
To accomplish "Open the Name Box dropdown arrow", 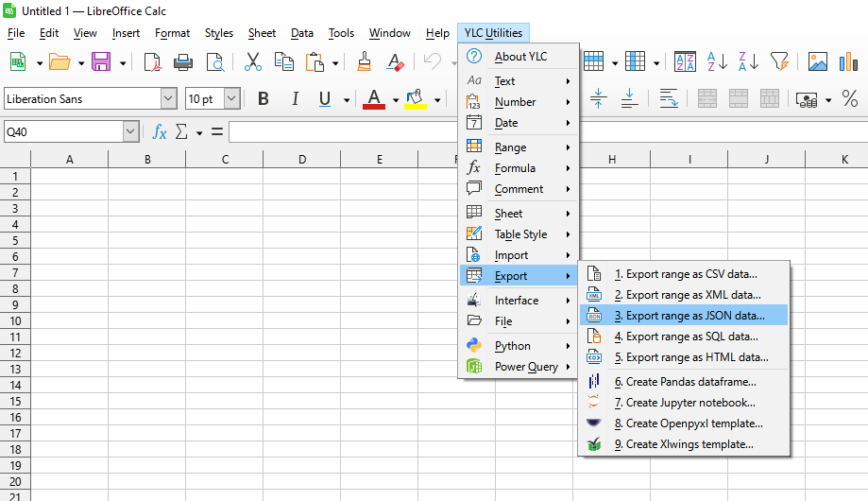I will (130, 132).
